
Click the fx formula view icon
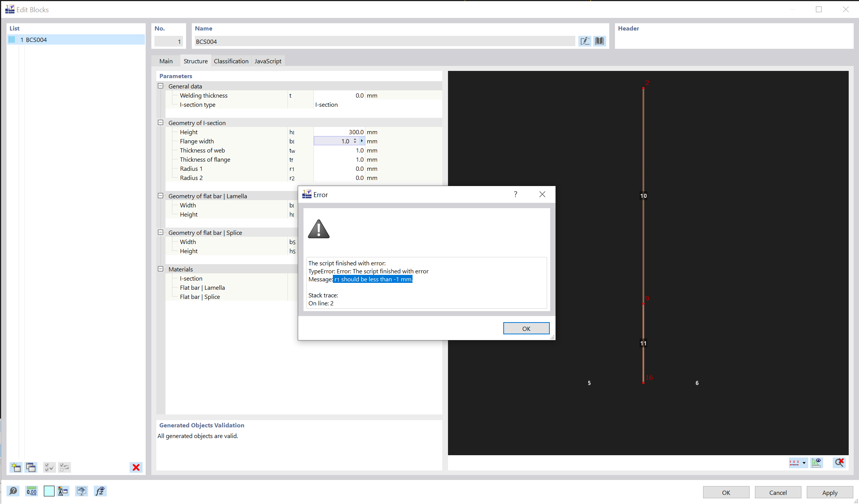(x=100, y=491)
